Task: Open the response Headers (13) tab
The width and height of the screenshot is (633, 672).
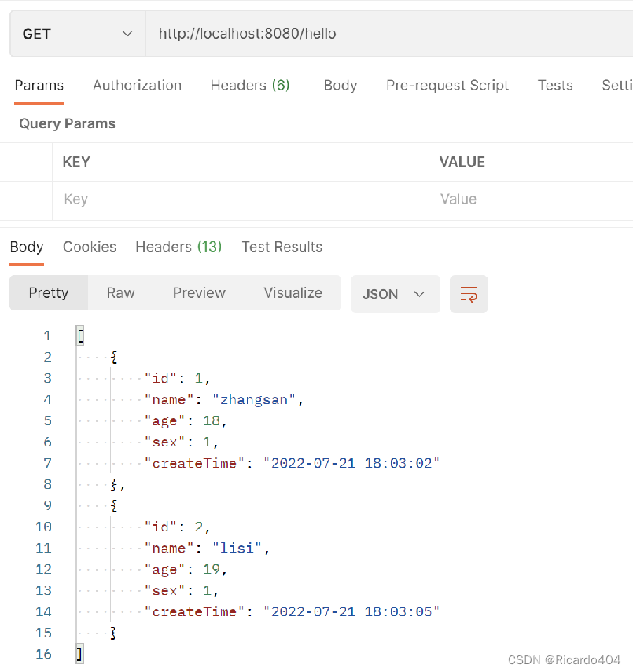Action: (x=178, y=247)
